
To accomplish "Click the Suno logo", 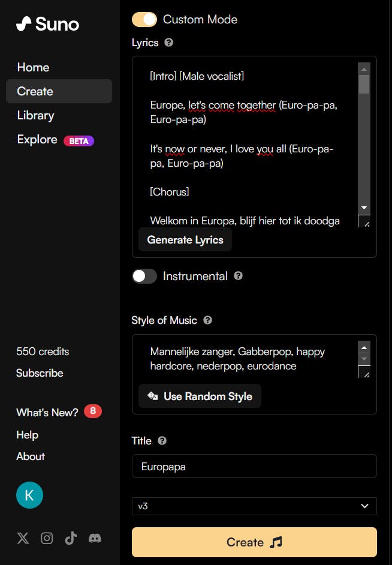I will (47, 24).
